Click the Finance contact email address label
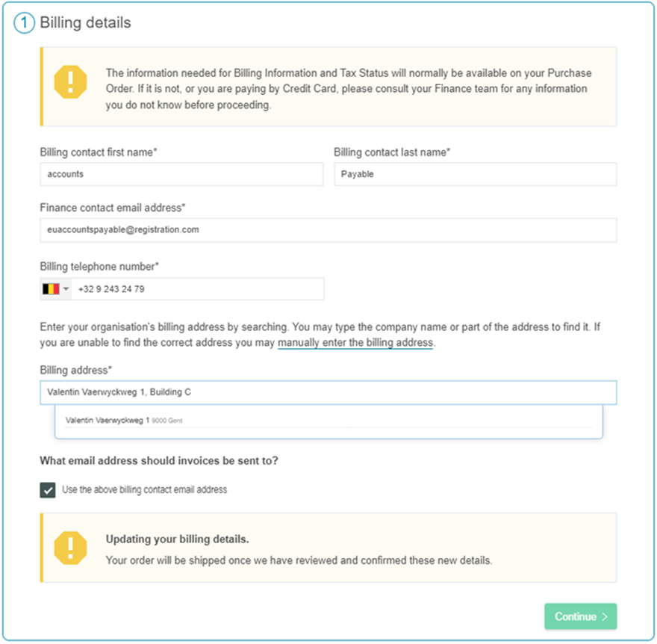The height and width of the screenshot is (644, 657). coord(113,207)
